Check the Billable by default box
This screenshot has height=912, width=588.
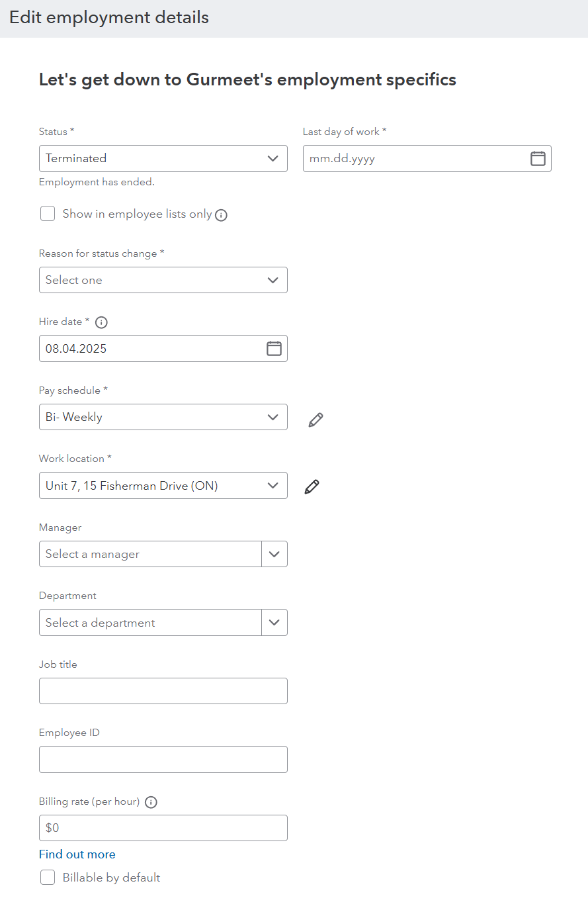[48, 878]
